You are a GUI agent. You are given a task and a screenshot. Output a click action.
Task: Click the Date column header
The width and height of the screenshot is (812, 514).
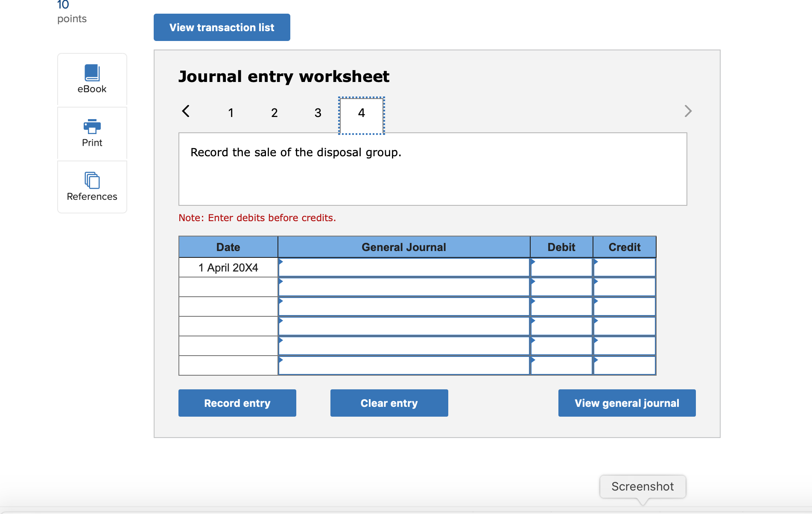[x=228, y=247]
